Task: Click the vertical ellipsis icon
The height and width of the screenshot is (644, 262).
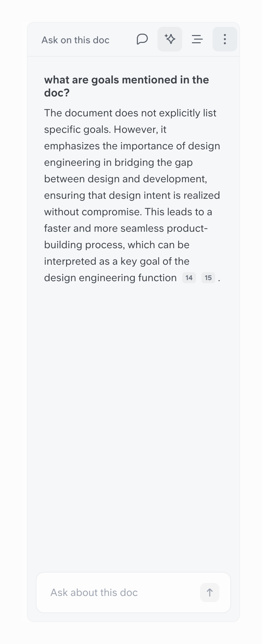Action: (x=225, y=39)
